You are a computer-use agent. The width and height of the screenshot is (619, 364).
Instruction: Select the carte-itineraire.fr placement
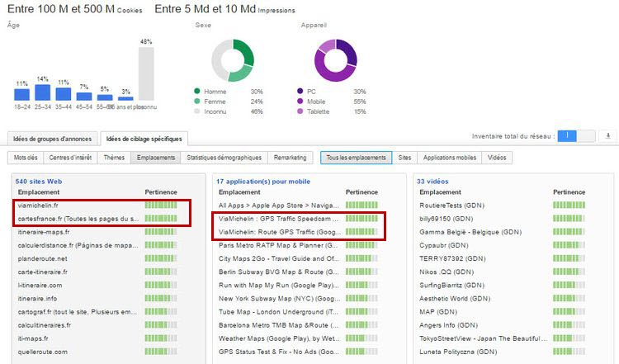click(43, 272)
